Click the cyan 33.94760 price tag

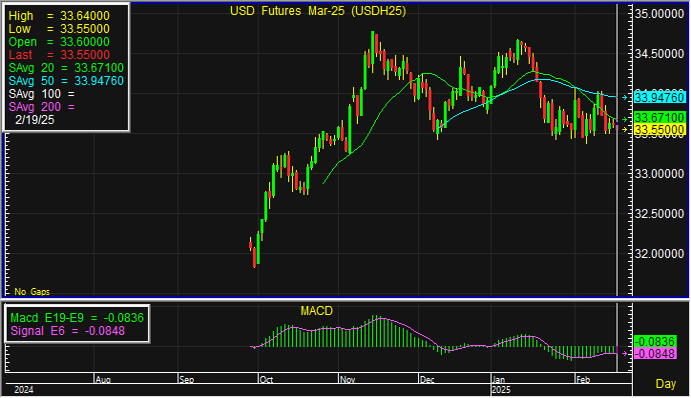(660, 97)
